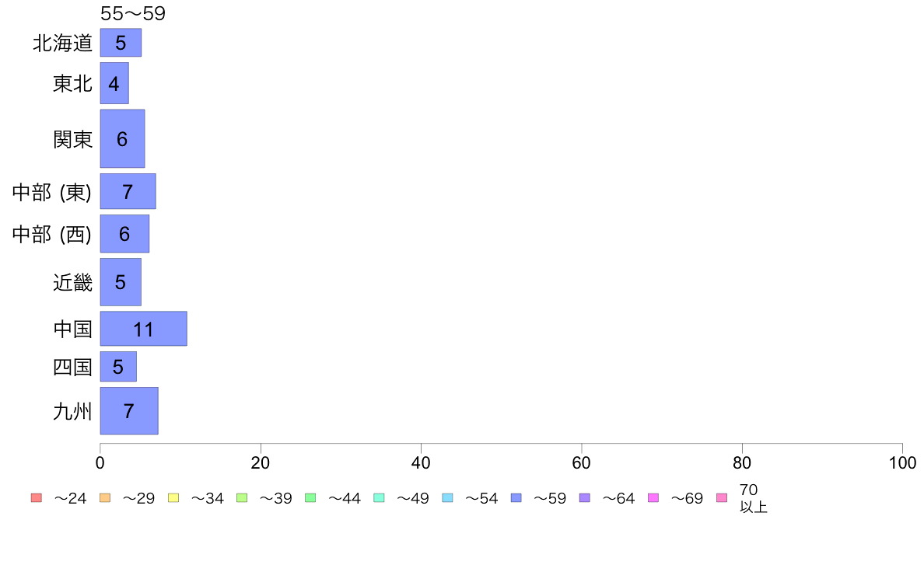Select the 九州 bar showing 7
This screenshot has width=924, height=572.
[129, 411]
